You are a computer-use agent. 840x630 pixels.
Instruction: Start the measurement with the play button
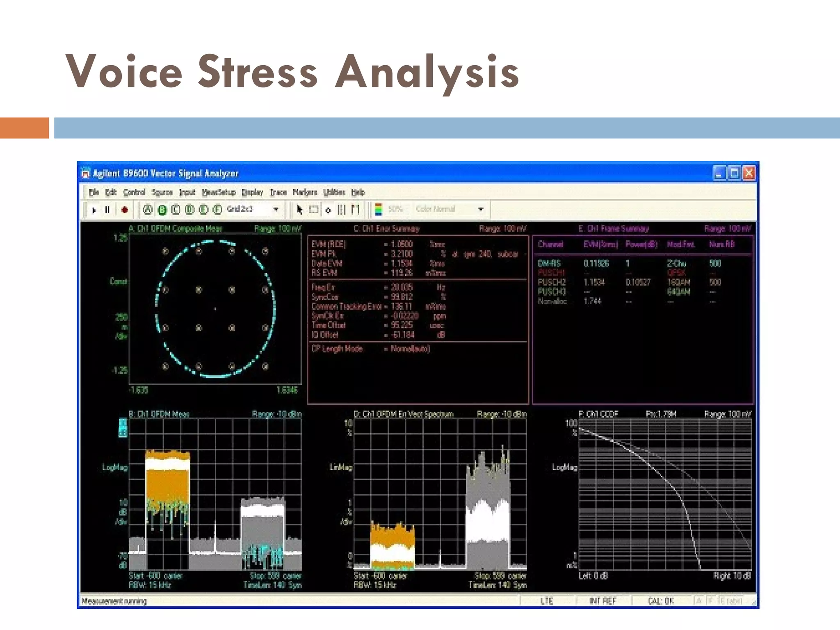pos(94,210)
